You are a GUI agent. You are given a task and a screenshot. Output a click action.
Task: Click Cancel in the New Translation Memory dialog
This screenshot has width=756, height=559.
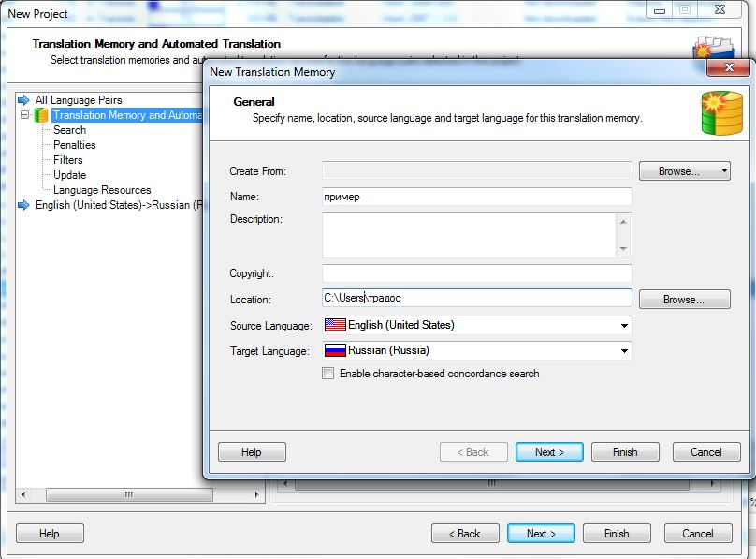706,452
